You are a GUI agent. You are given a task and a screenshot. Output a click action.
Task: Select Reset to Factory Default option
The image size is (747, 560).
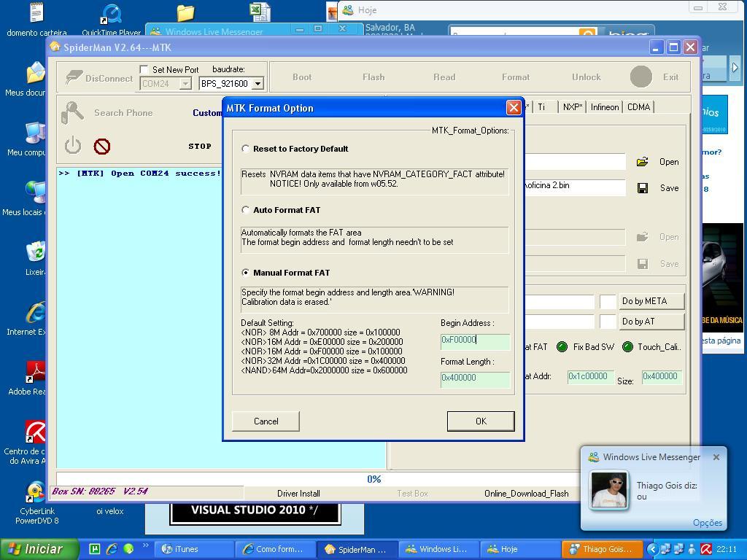[x=246, y=149]
